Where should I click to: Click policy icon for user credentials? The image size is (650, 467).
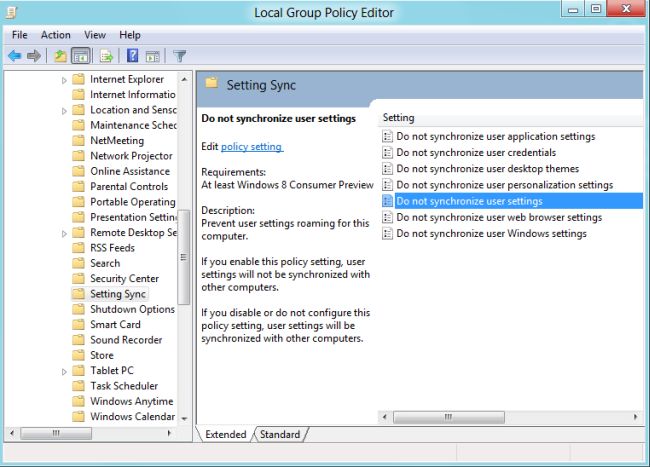[x=387, y=152]
